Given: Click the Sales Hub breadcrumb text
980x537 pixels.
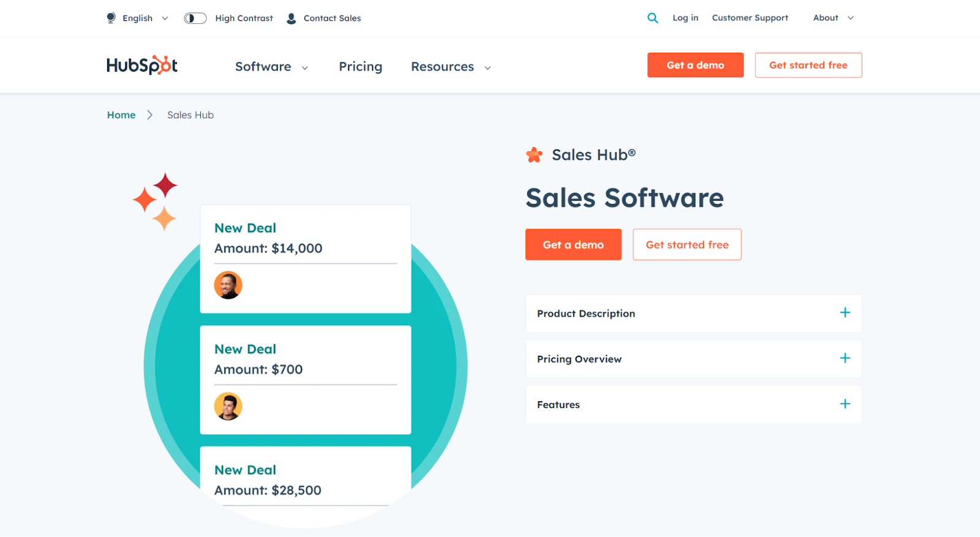Looking at the screenshot, I should 190,115.
